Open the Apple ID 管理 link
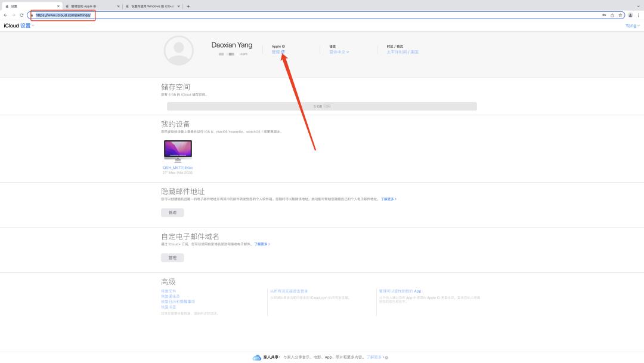 tap(277, 52)
